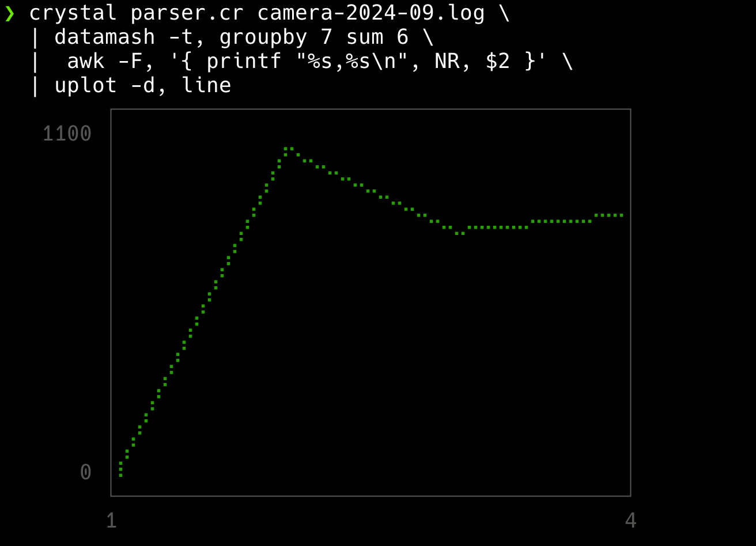Click the datamash command
Image resolution: width=756 pixels, height=546 pixels.
pos(104,37)
